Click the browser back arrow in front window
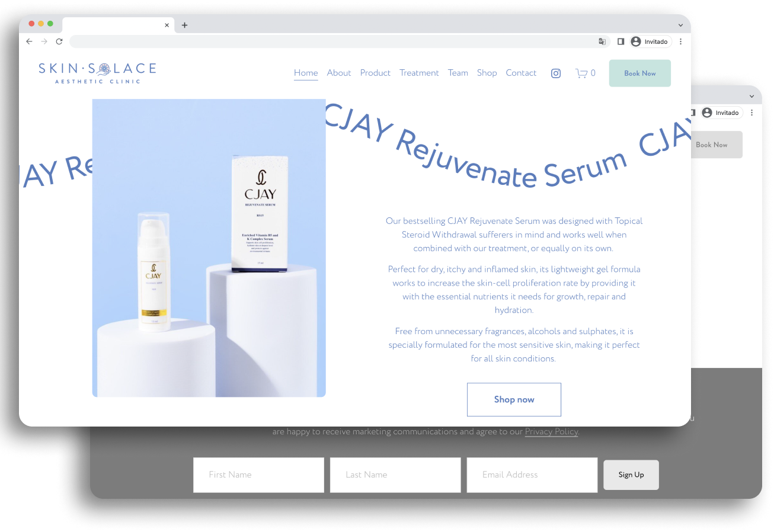 click(29, 41)
